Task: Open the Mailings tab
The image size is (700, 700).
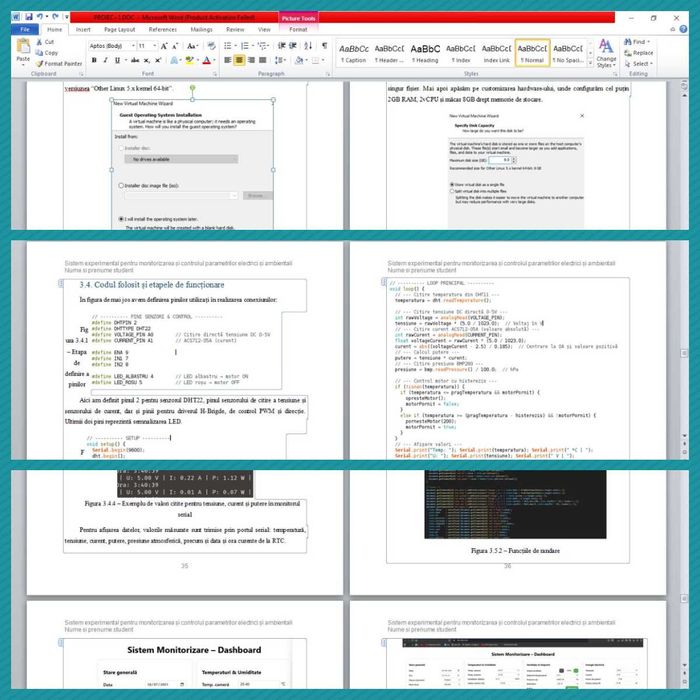Action: coord(201,29)
